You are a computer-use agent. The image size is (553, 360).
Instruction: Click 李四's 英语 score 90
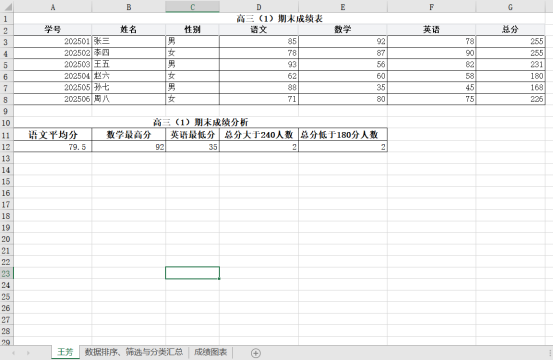tap(432, 53)
